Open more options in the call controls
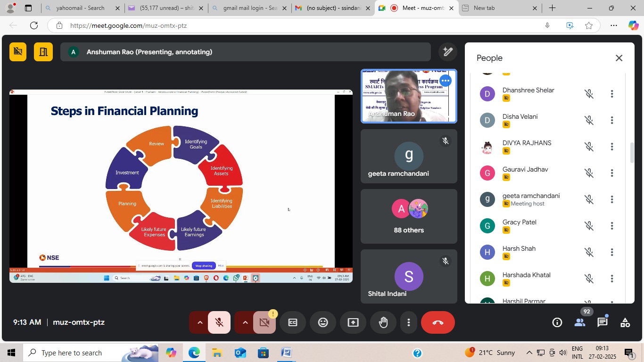644x362 pixels. click(409, 322)
